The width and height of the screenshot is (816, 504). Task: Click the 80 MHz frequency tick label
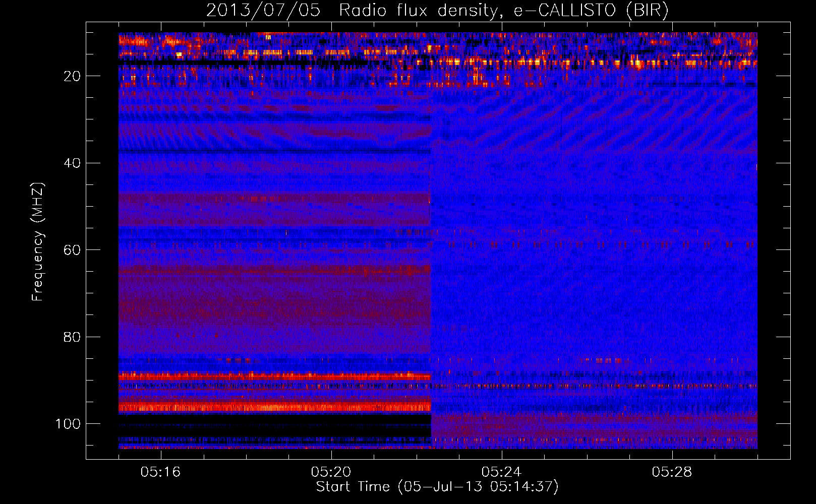pos(72,337)
